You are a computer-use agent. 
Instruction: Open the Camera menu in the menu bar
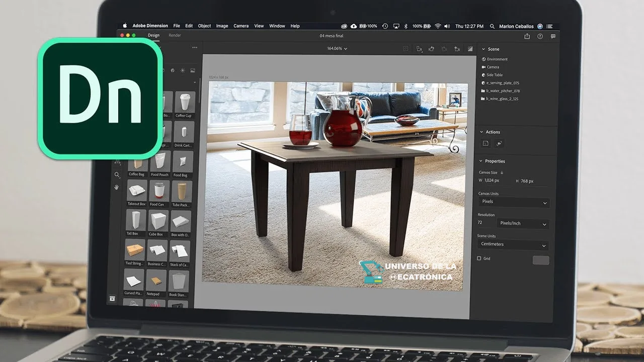click(x=241, y=26)
